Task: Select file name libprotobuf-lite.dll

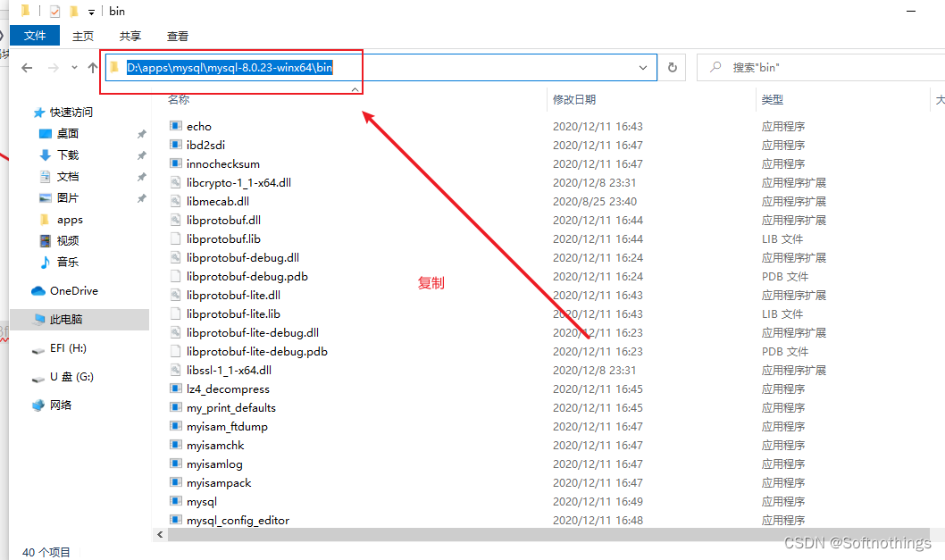Action: (233, 295)
